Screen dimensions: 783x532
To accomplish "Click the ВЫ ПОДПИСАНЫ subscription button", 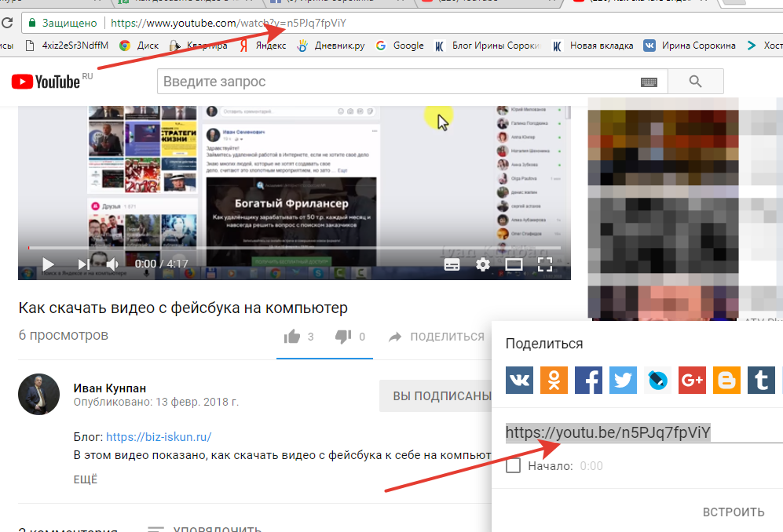I will pos(435,395).
